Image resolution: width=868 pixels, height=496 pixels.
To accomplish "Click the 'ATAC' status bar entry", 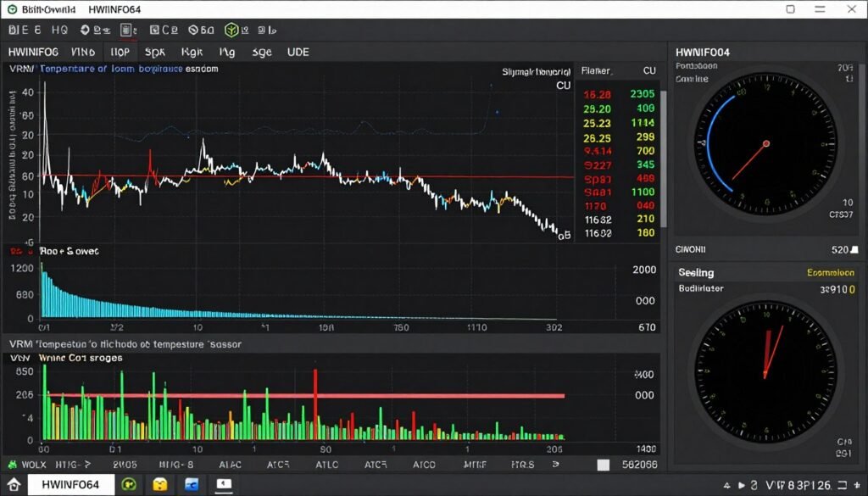I will (x=230, y=465).
